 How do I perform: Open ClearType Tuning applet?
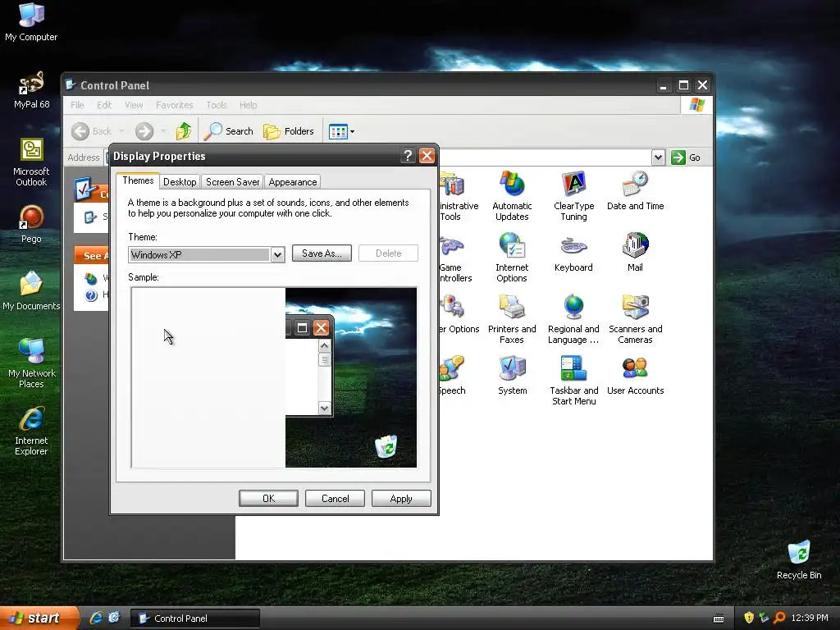click(x=573, y=195)
